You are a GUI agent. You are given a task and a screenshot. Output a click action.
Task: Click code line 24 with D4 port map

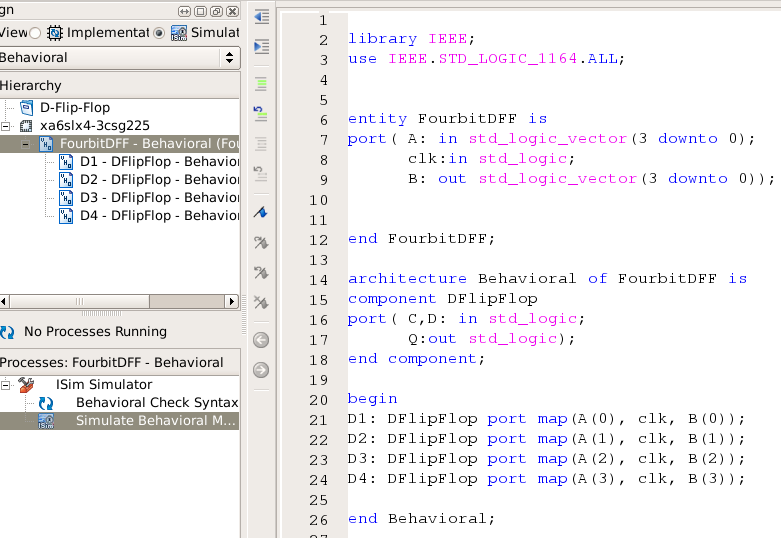(x=546, y=478)
